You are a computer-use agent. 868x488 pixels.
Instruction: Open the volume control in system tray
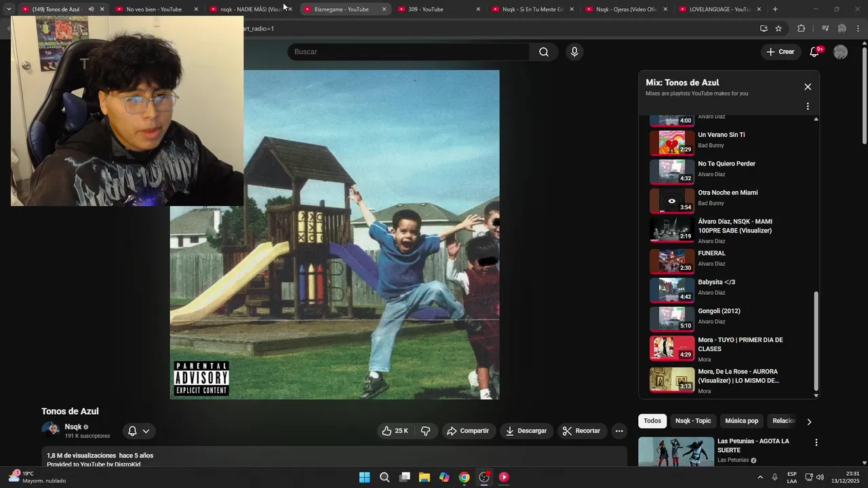820,477
